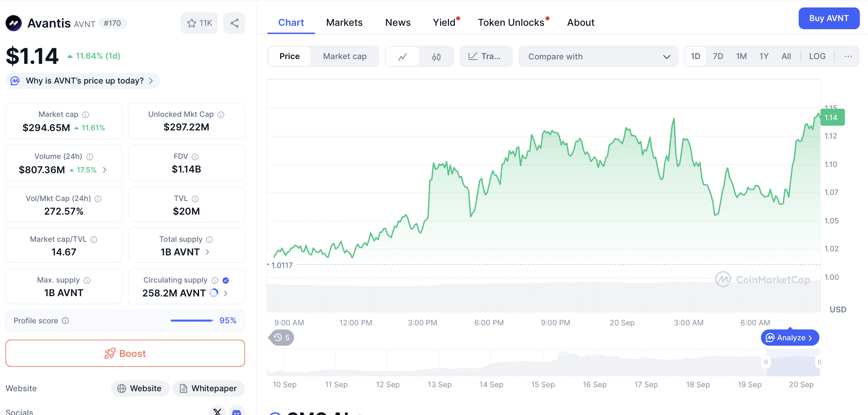Expand Volume (24h) details chevron
868x415 pixels.
coord(105,170)
